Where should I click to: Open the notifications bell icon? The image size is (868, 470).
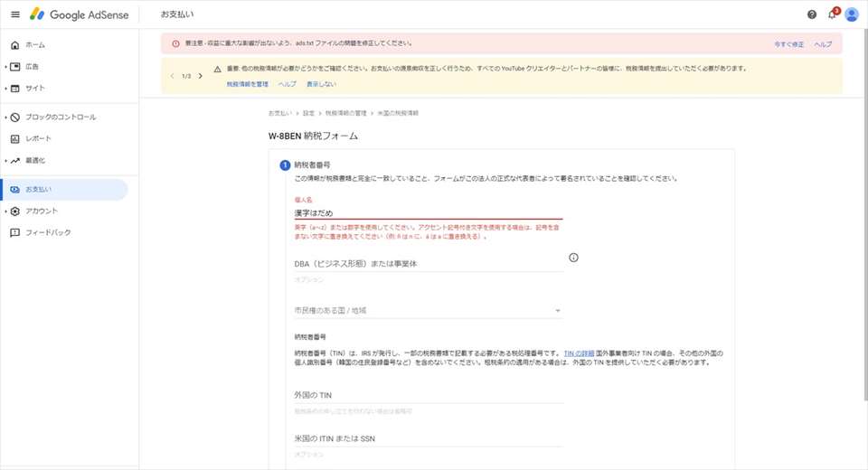(x=832, y=14)
